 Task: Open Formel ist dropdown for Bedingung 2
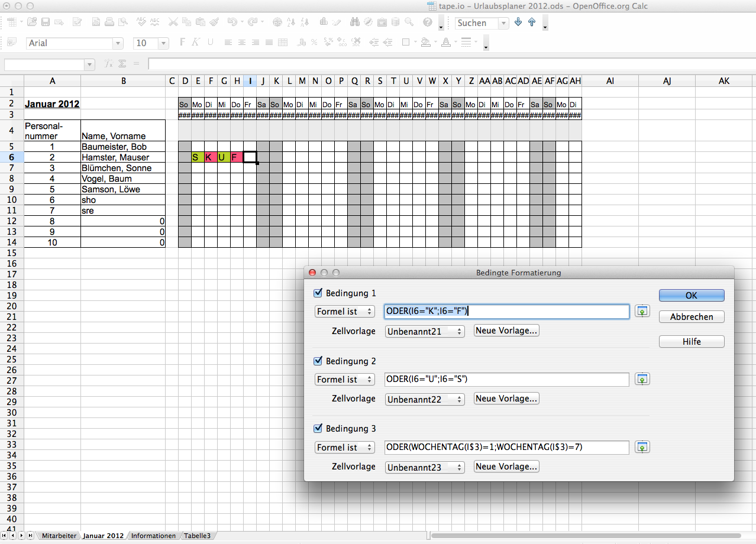click(x=345, y=380)
